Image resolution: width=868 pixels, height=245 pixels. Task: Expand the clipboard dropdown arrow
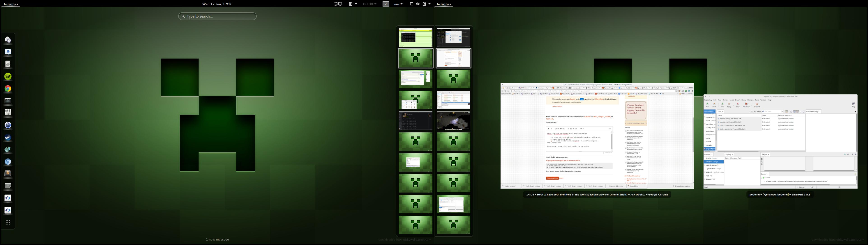356,4
